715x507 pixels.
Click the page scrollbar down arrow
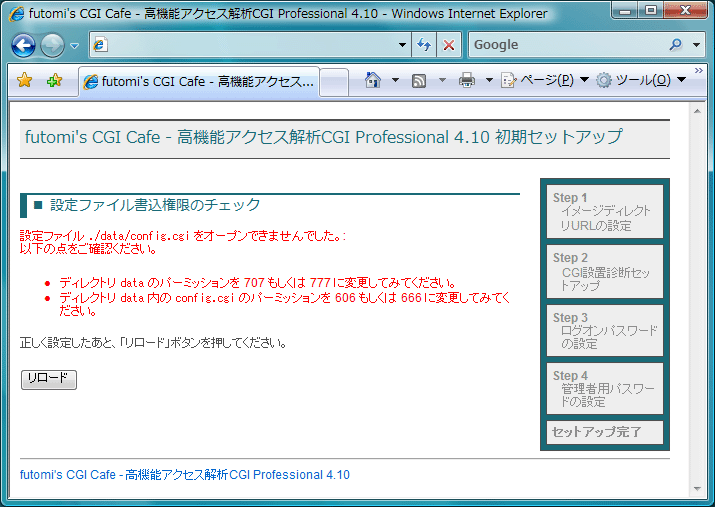click(697, 489)
